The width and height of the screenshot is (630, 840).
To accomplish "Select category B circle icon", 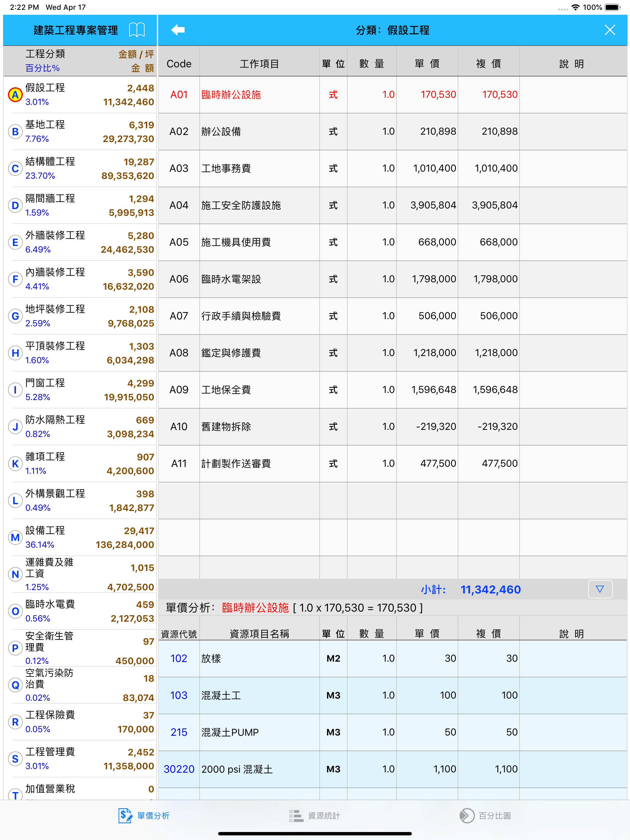I will coord(15,132).
